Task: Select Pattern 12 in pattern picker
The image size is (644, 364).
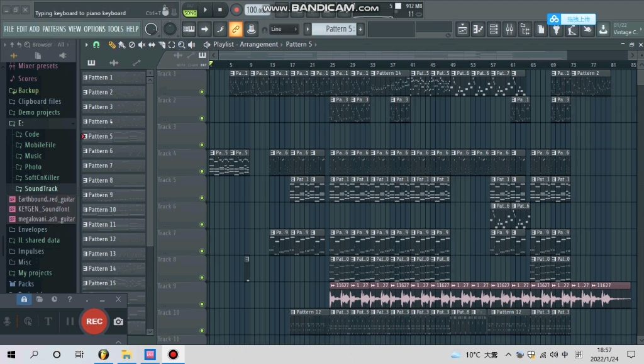Action: pos(114,239)
